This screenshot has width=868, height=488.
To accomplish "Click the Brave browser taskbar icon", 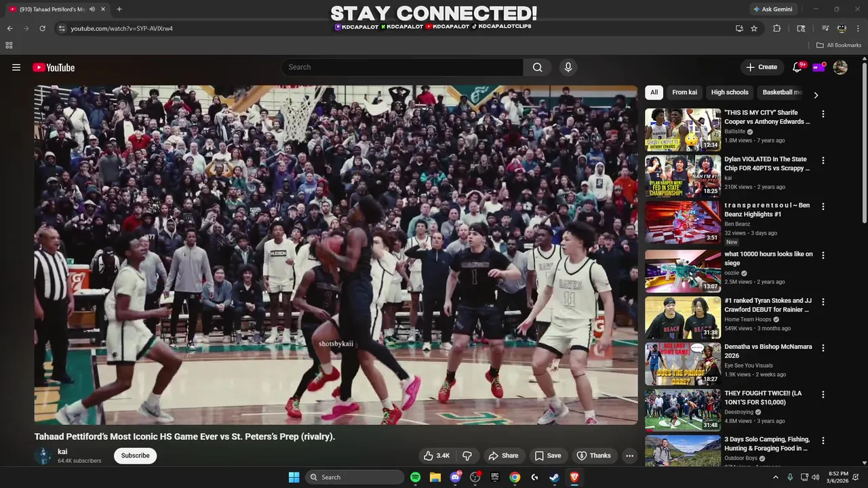I will pos(574,477).
